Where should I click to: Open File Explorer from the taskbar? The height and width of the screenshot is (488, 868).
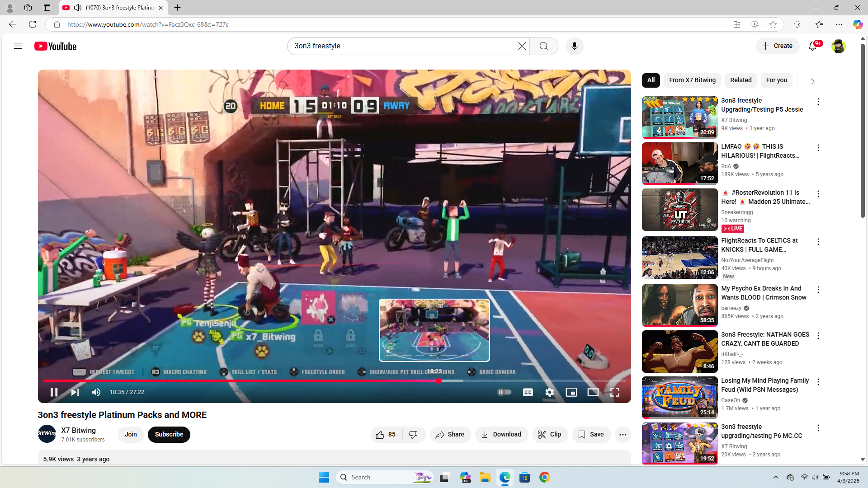pos(485,477)
